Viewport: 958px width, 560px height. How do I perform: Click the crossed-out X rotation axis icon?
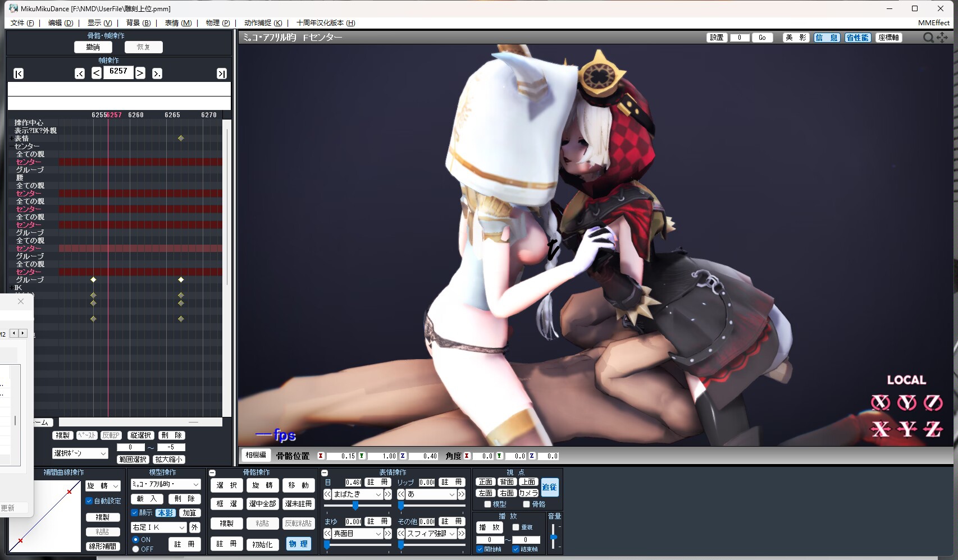pos(881,402)
